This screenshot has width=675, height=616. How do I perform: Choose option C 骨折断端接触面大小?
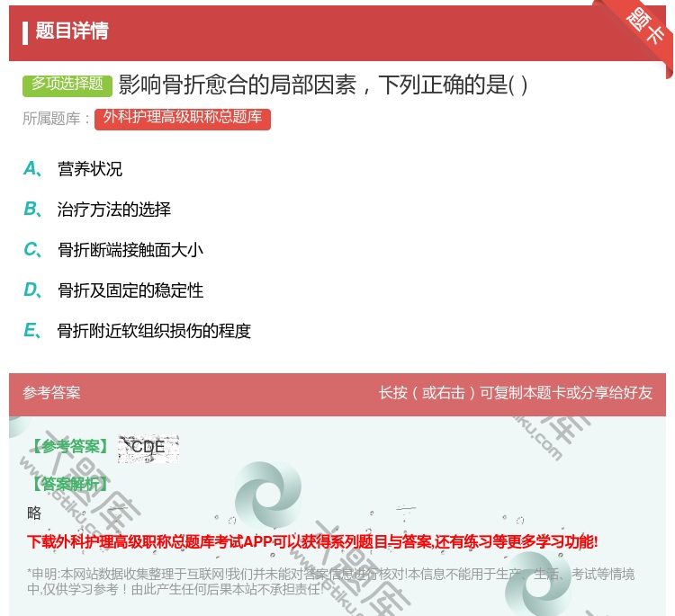(130, 250)
